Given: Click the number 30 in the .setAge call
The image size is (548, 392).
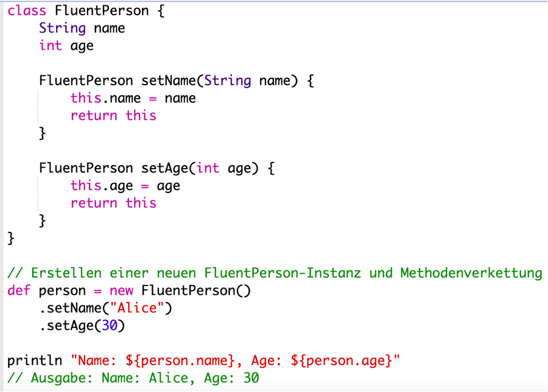Looking at the screenshot, I should (109, 326).
